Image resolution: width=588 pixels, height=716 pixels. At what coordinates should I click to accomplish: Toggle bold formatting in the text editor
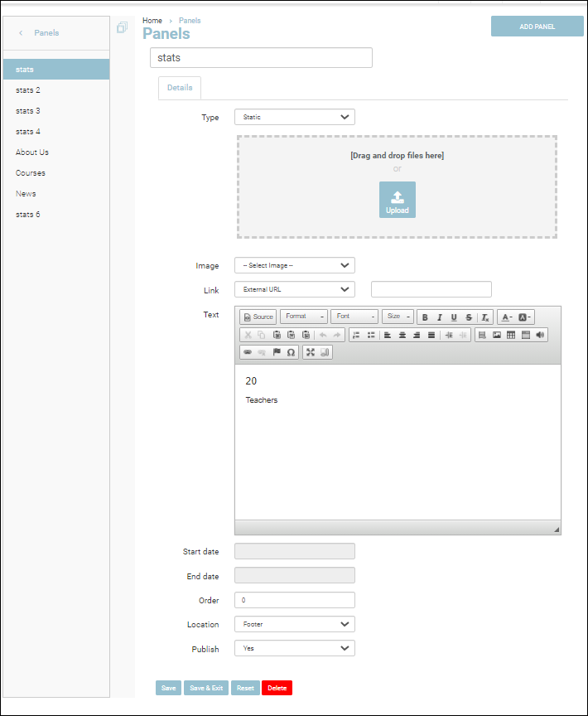pyautogui.click(x=425, y=317)
